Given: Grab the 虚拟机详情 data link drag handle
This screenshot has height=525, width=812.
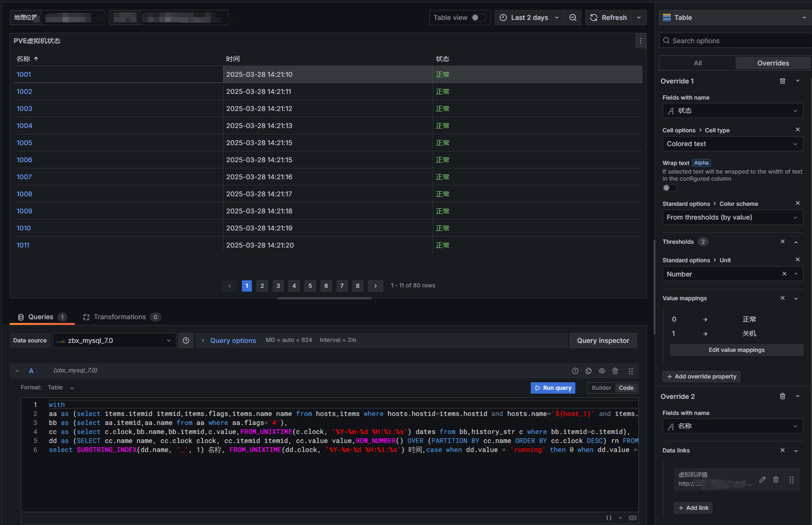Looking at the screenshot, I should tap(792, 479).
